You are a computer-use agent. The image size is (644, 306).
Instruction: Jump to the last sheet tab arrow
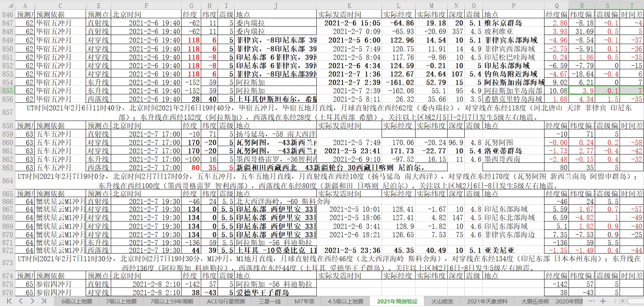click(44, 301)
